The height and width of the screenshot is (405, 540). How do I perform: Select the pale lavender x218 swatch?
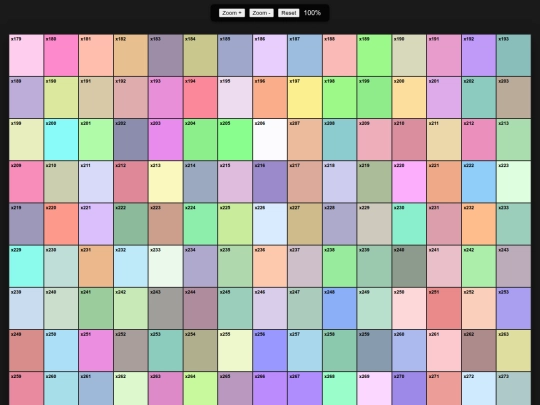(x=340, y=182)
